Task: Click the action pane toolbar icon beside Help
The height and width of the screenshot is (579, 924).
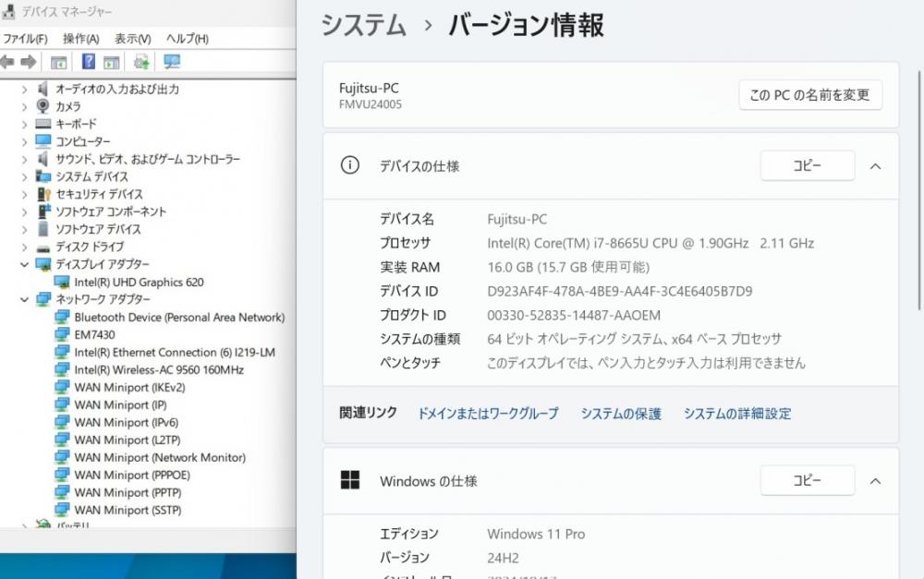Action: 112,62
